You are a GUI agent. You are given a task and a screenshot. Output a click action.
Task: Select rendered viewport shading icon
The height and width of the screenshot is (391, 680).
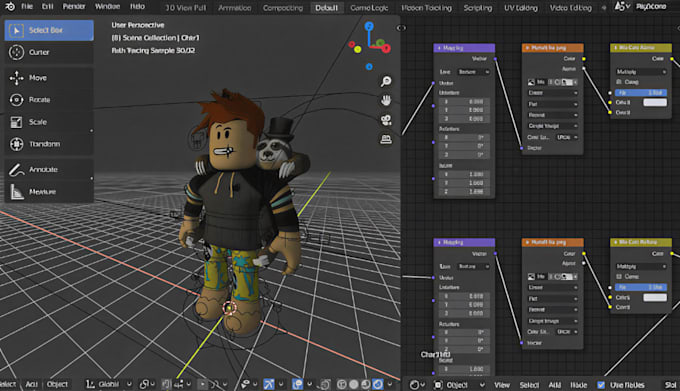coord(378,384)
